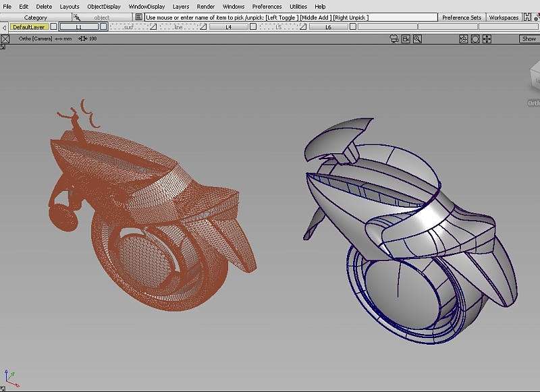540x392 pixels.
Task: Open the Preferences menu
Action: click(x=267, y=7)
